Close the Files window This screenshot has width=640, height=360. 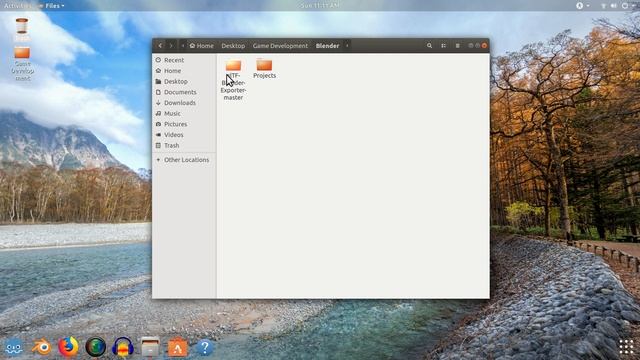click(x=484, y=46)
